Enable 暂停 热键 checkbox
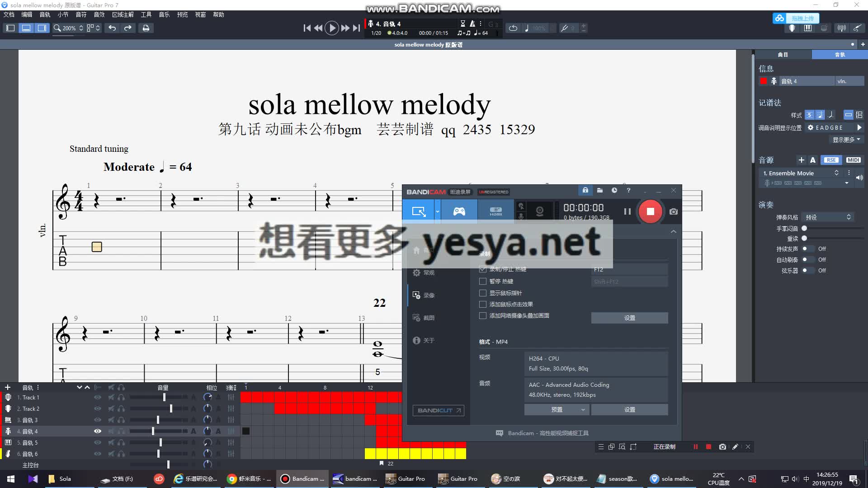This screenshot has height=488, width=868. click(483, 281)
